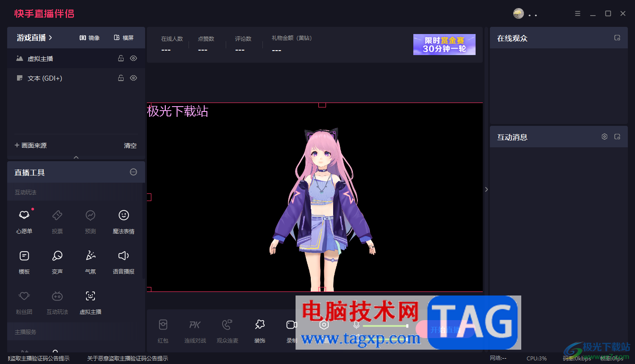Open the 虚拟主播 tool in 直播工具
The width and height of the screenshot is (635, 364).
pos(90,302)
